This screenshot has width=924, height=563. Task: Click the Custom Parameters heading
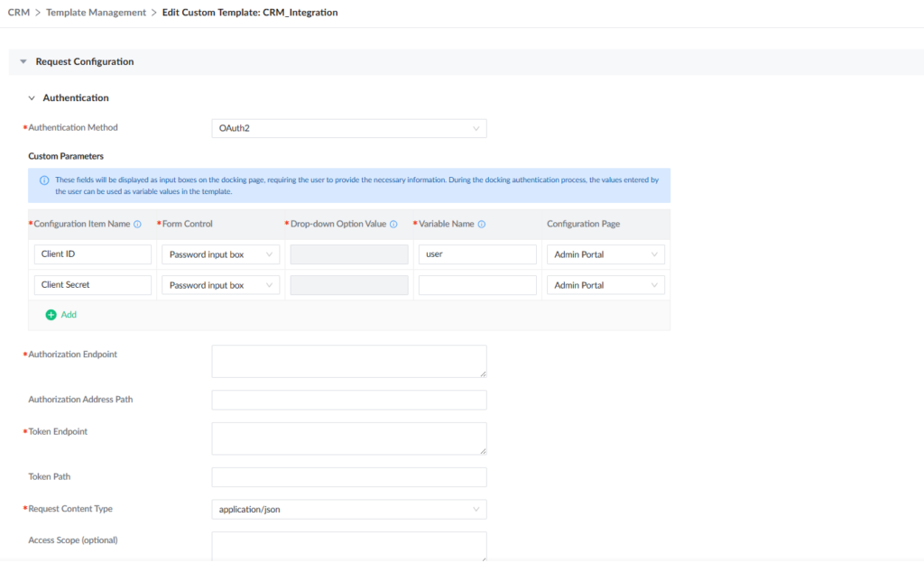coord(66,156)
